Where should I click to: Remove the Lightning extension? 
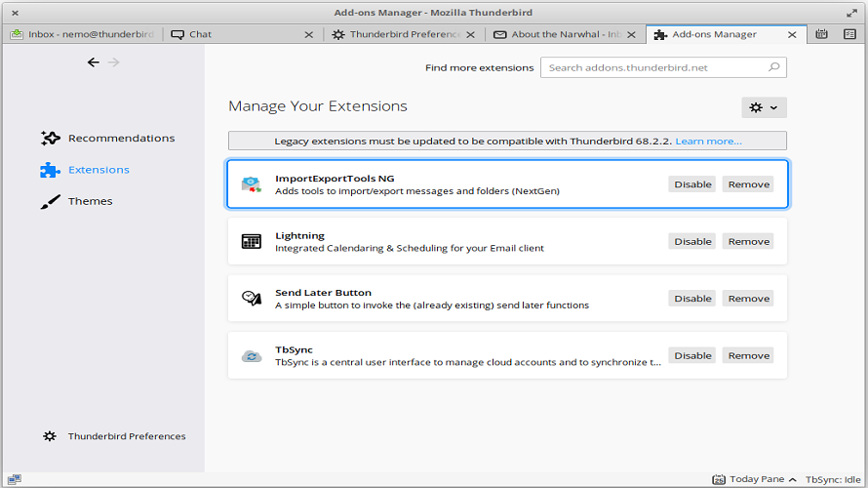(748, 241)
